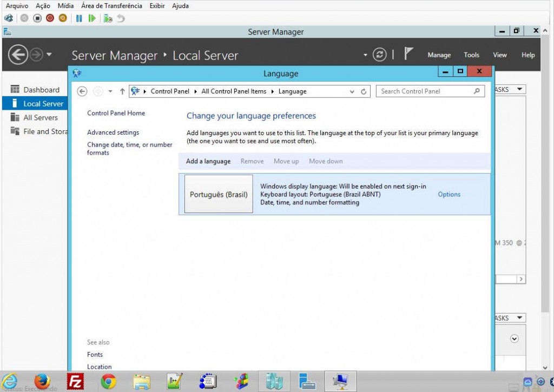
Task: Pause the virtual machine
Action: (79, 18)
